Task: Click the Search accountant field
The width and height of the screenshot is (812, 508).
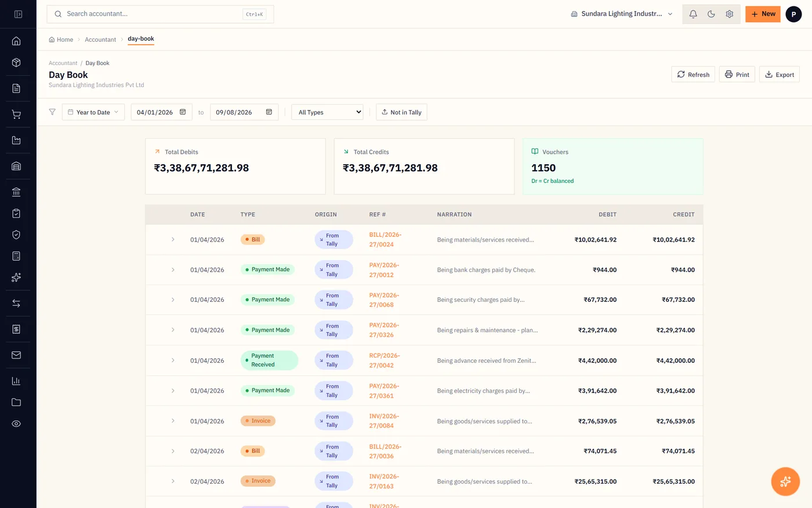Action: [x=160, y=14]
